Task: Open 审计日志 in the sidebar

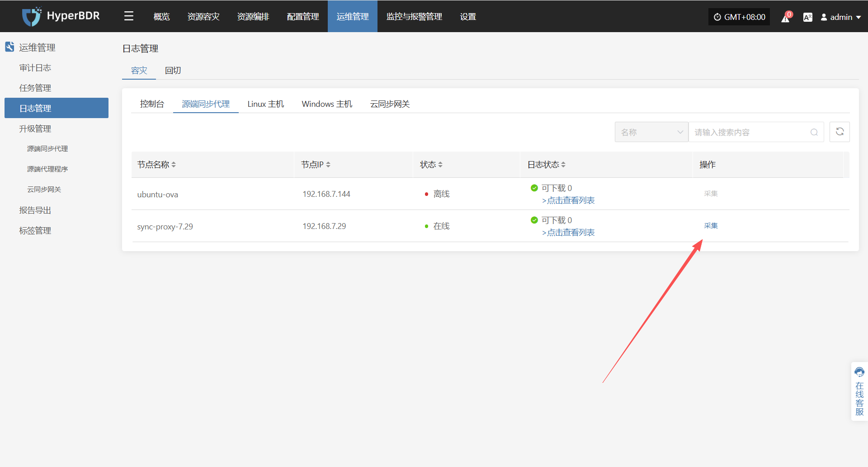Action: point(35,68)
